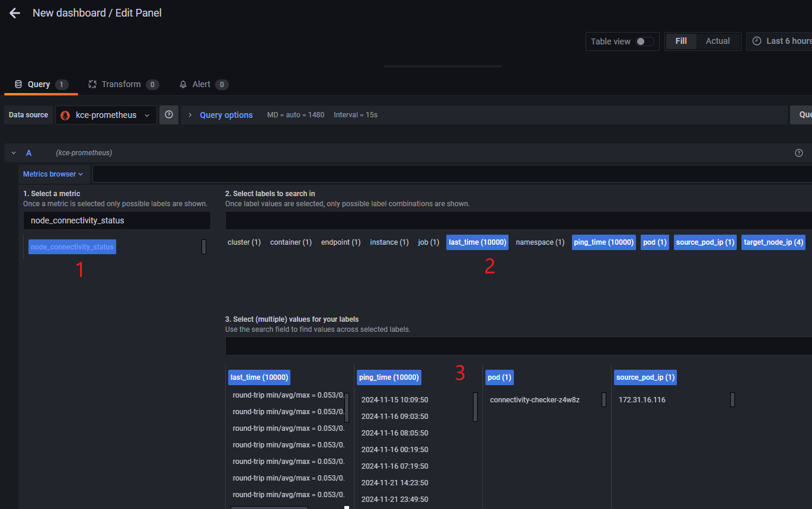812x509 pixels.
Task: Open the kce-prometheus data source dropdown
Action: tap(107, 115)
